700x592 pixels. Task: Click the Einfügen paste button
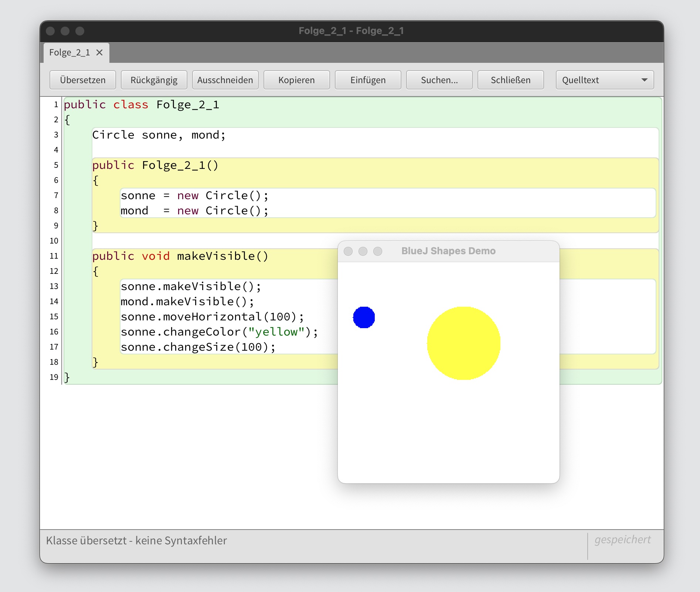click(368, 80)
